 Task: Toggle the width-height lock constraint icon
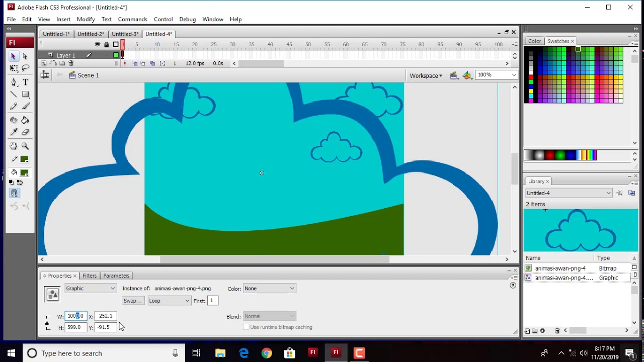point(47,323)
